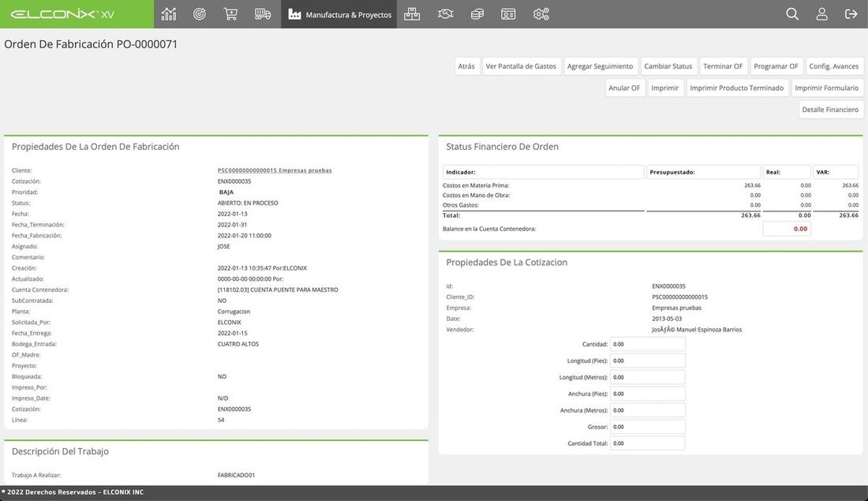
Task: Click the Anchura (Pies) input field
Action: 647,394
